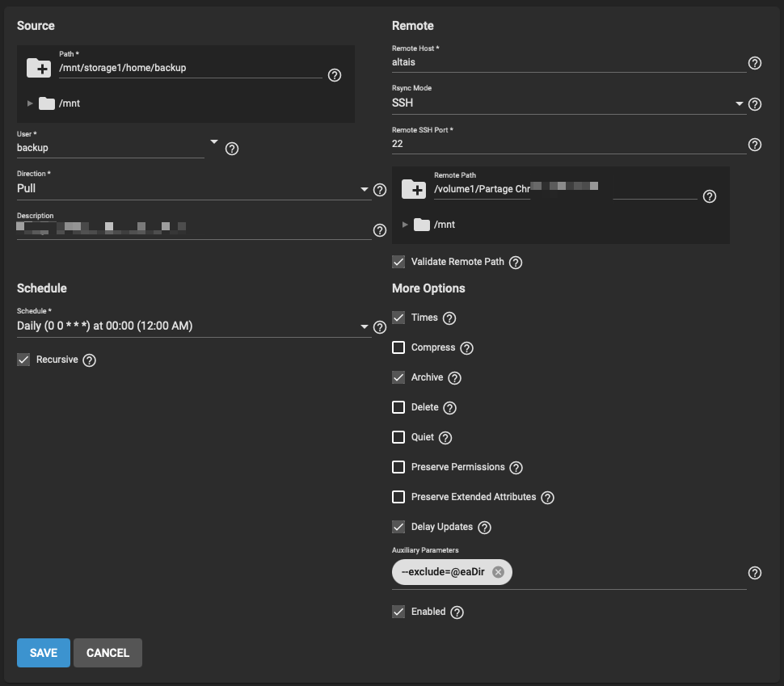Viewport: 784px width, 686px height.
Task: Enable the Compress checkbox
Action: [x=398, y=347]
